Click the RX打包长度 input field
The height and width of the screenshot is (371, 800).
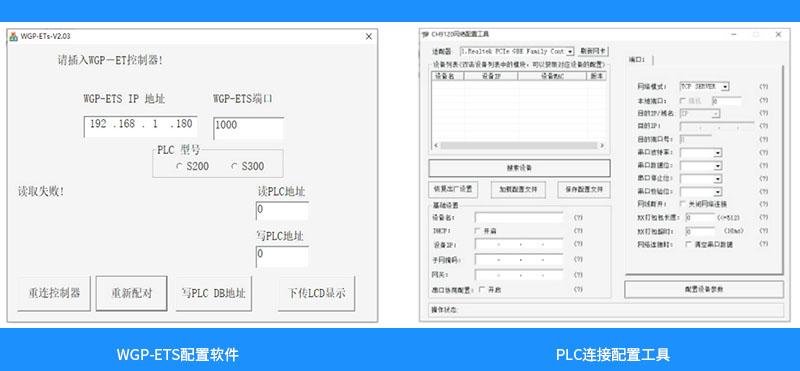(x=700, y=217)
